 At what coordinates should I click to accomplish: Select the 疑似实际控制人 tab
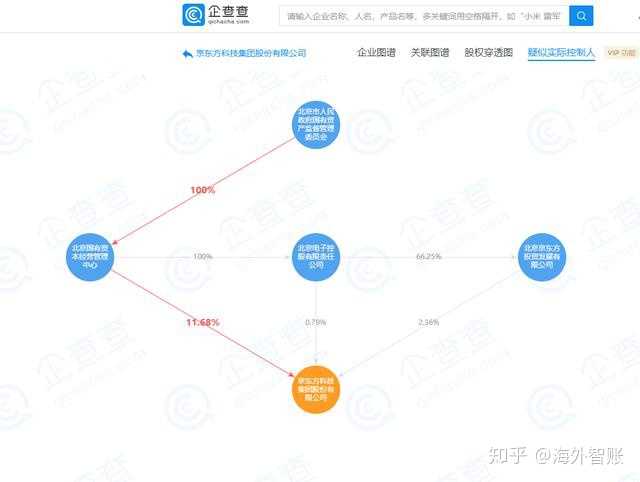[x=561, y=53]
